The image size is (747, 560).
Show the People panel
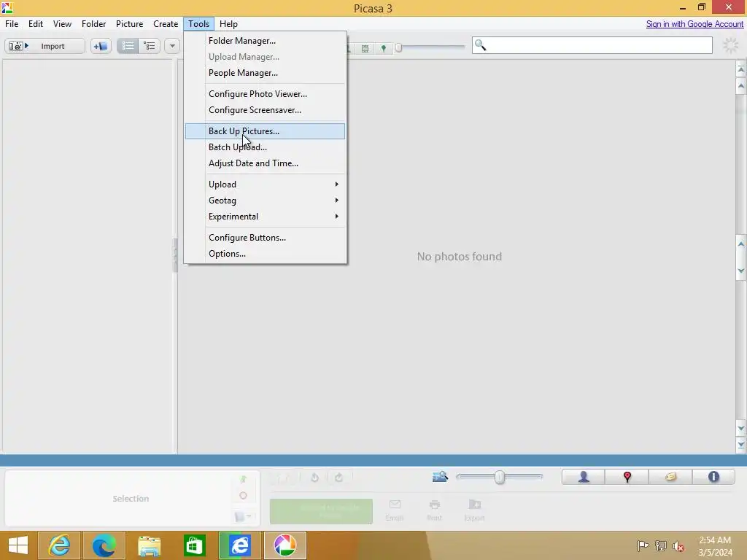[584, 477]
